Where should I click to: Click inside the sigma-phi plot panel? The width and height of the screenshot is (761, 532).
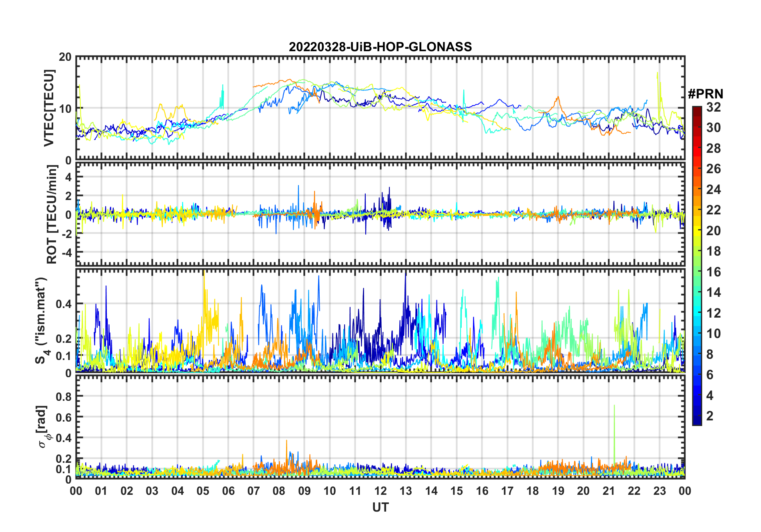[x=380, y=427]
